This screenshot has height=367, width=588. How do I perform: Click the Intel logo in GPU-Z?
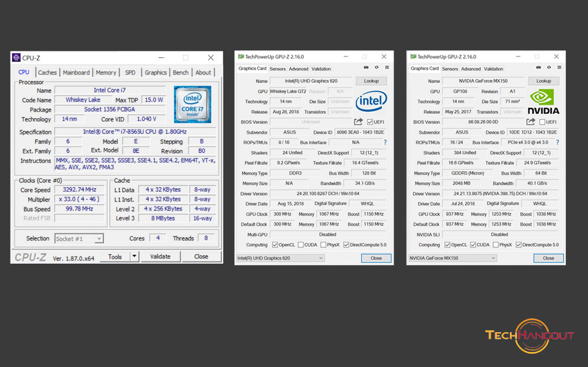371,101
